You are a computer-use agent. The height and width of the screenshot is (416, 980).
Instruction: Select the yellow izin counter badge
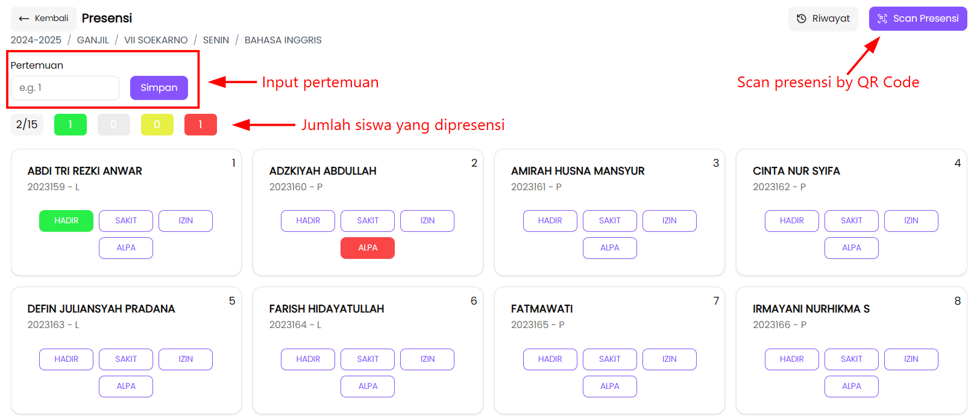click(x=157, y=125)
